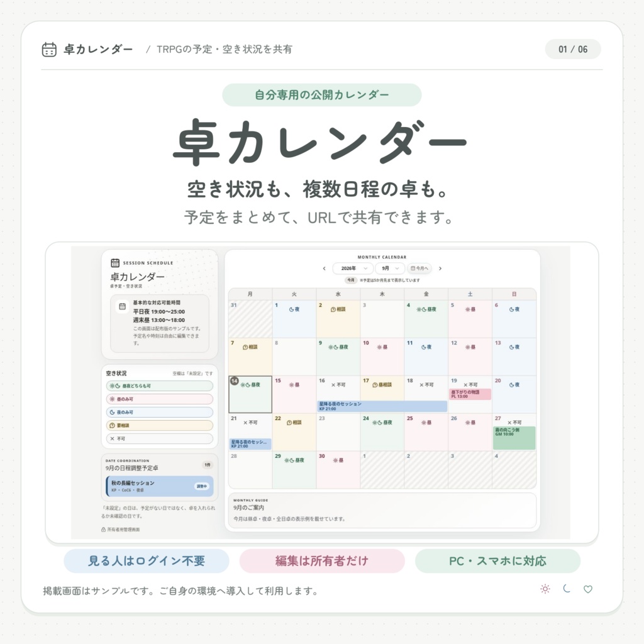Click the crescent moon icon at the bottom right
This screenshot has height=644, width=644.
click(x=567, y=589)
